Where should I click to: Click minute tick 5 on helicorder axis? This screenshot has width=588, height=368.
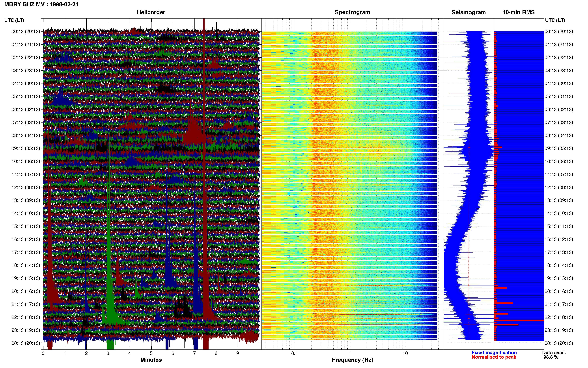click(x=151, y=353)
